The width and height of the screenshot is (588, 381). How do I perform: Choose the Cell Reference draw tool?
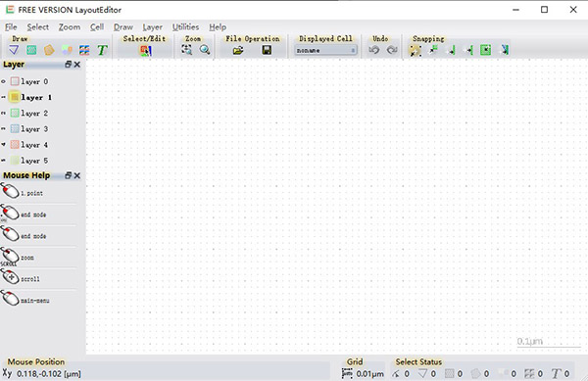click(67, 50)
